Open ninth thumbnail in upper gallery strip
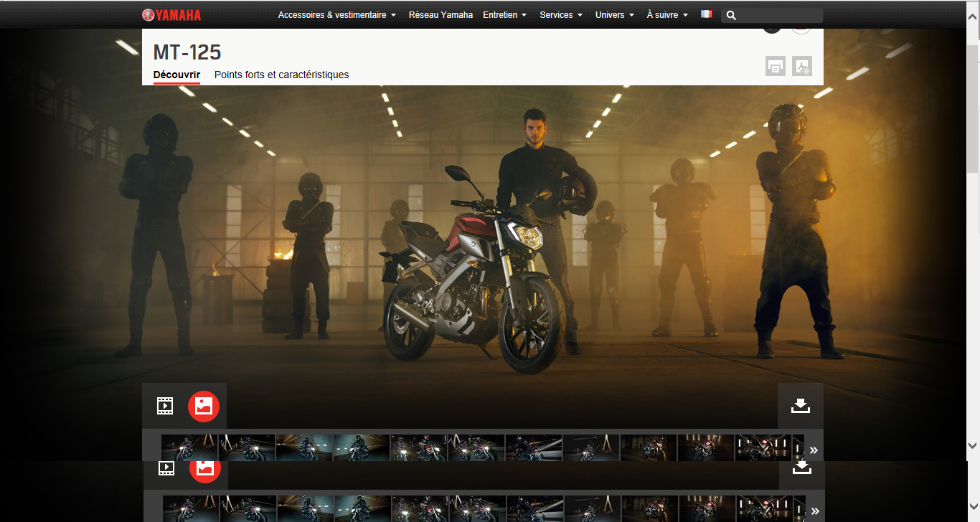Image resolution: width=980 pixels, height=522 pixels. [649, 447]
